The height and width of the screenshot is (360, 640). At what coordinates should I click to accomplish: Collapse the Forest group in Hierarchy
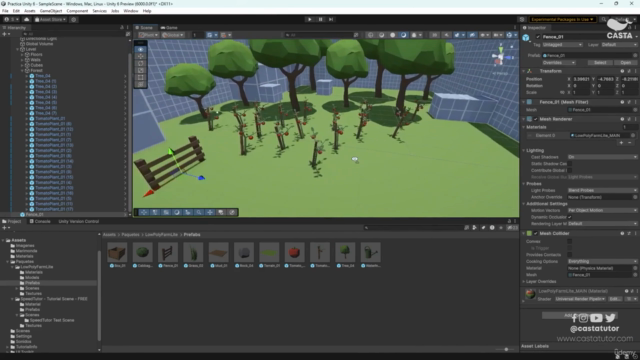point(22,71)
